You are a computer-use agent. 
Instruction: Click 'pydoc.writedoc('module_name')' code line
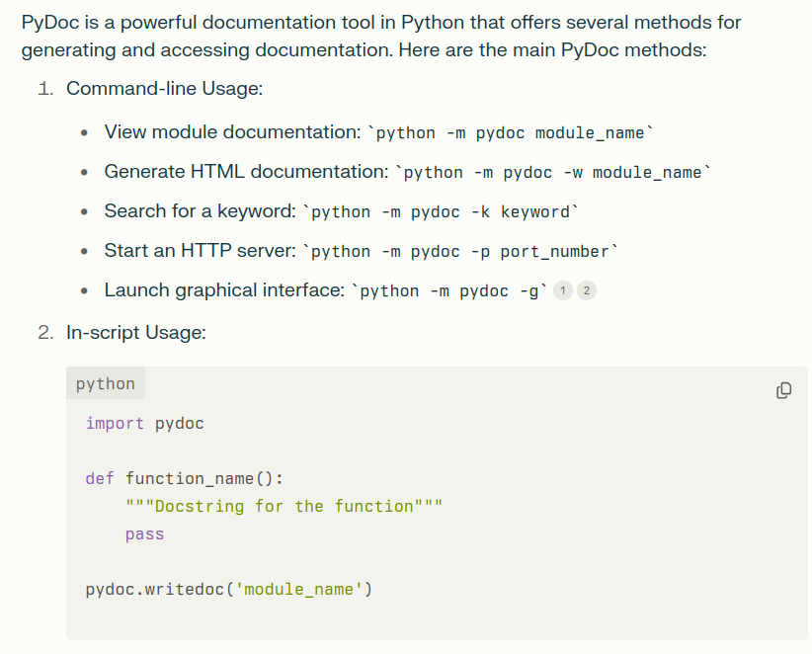(x=229, y=589)
